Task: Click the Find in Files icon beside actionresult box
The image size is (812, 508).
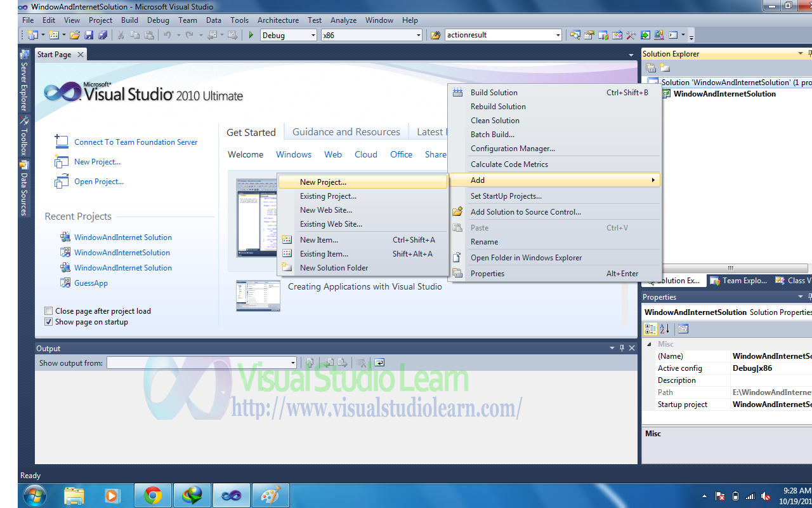Action: 435,35
